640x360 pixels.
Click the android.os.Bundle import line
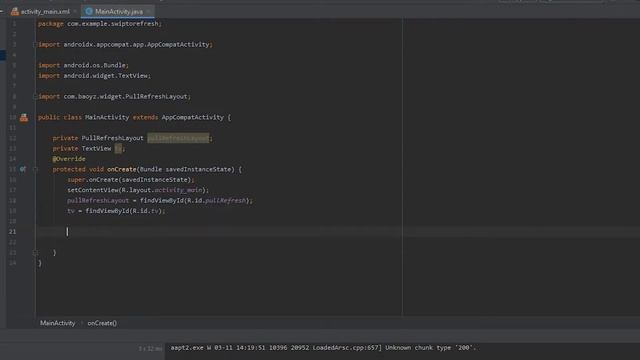tap(83, 65)
